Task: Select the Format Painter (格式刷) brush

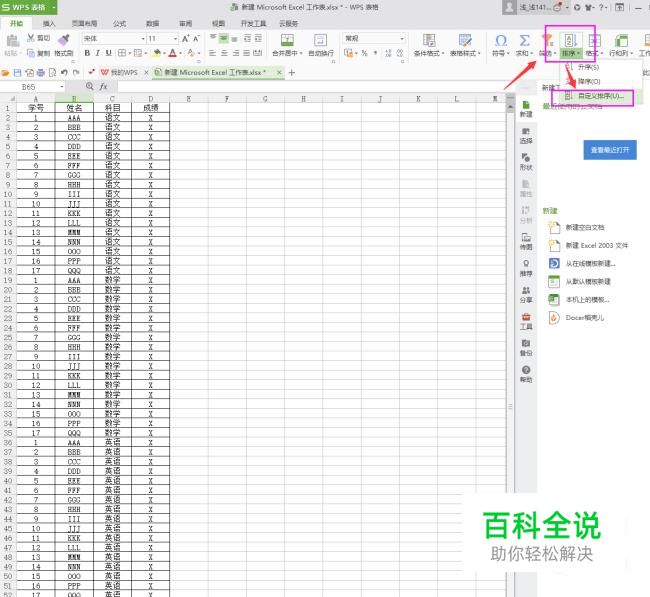Action: pos(63,40)
